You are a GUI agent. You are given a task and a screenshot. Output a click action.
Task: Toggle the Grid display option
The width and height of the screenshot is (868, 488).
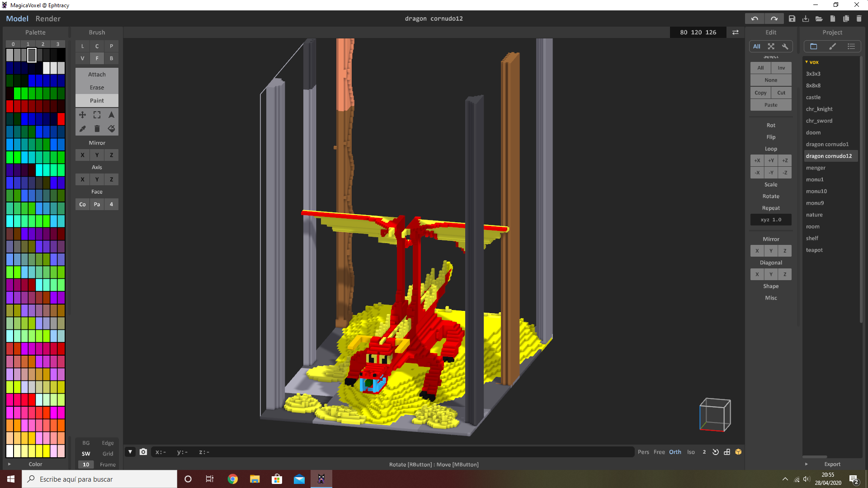point(108,454)
